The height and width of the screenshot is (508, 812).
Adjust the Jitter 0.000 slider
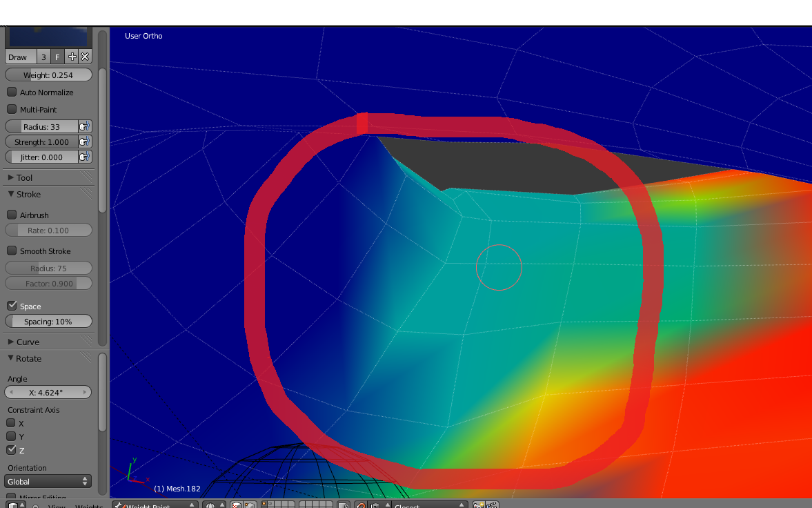pyautogui.click(x=41, y=157)
